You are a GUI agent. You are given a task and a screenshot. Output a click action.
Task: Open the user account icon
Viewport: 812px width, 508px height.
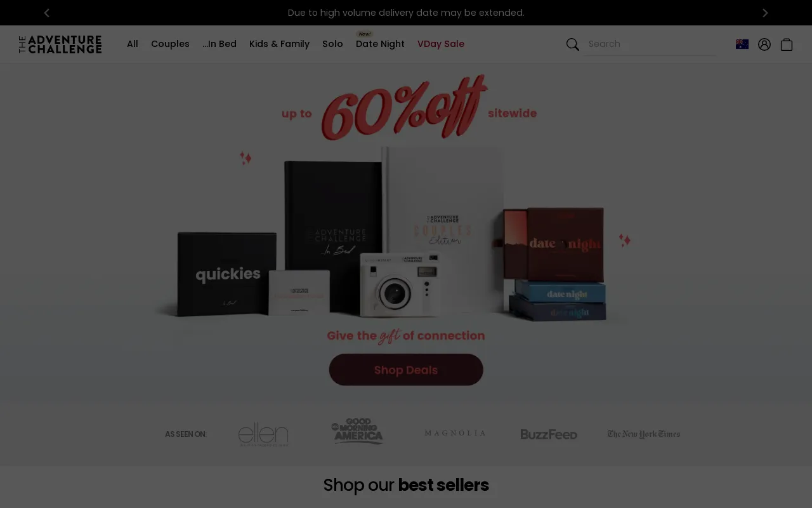pos(764,44)
